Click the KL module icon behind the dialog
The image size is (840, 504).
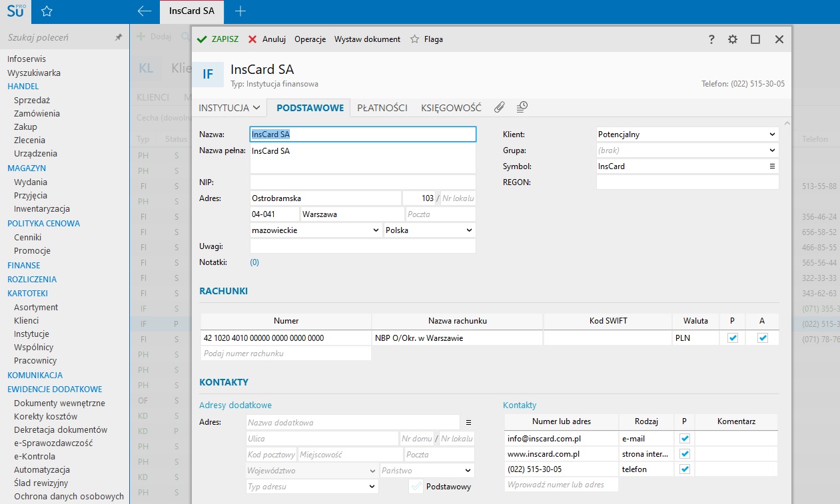coord(145,68)
